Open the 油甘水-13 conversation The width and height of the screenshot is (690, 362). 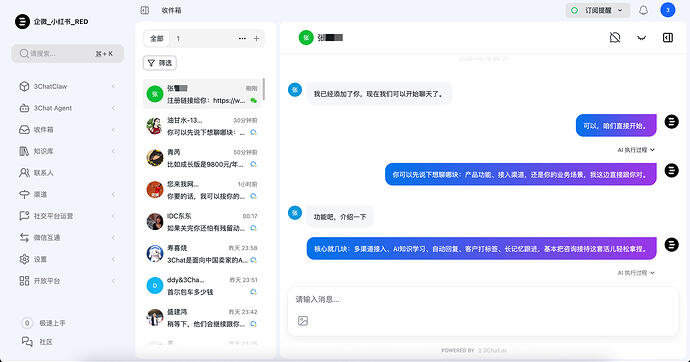click(202, 126)
